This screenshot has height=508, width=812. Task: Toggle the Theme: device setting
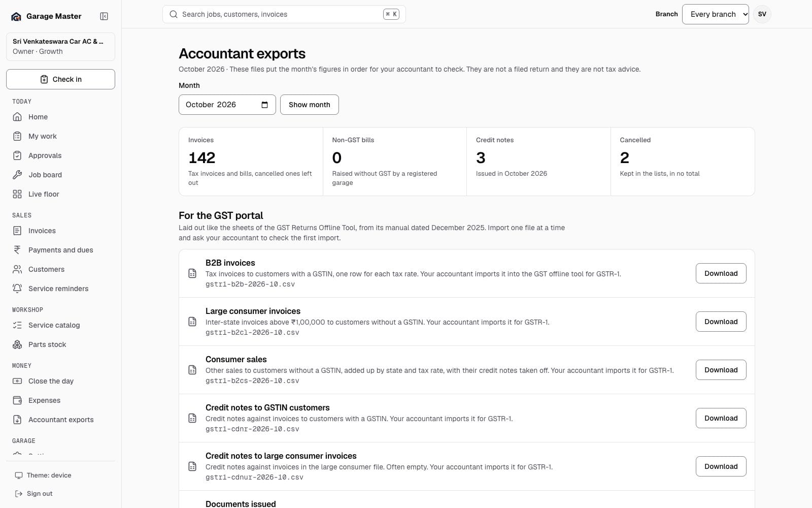60,475
